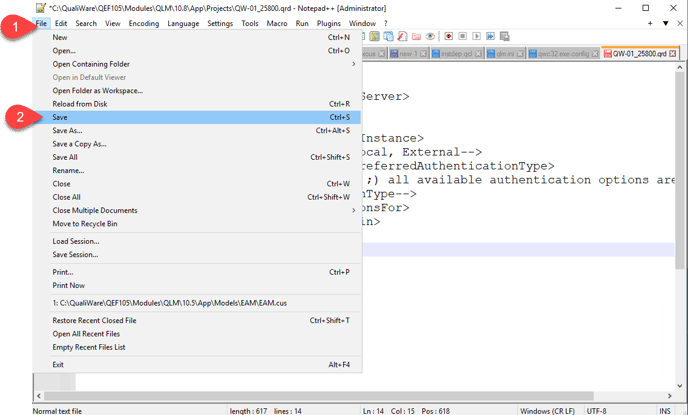Click Save Current Recorded Macro icon
The image size is (688, 415).
pyautogui.click(x=505, y=36)
